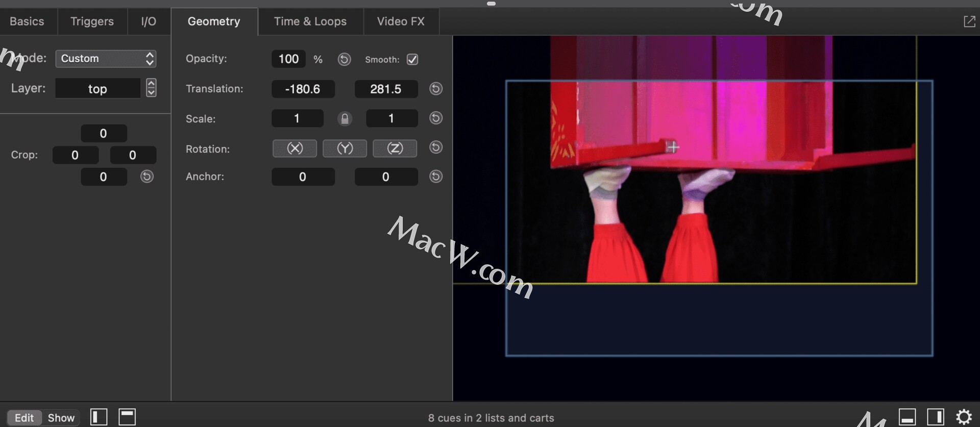Reset Anchor with the revert icon
Viewport: 980px width, 427px height.
pos(436,177)
